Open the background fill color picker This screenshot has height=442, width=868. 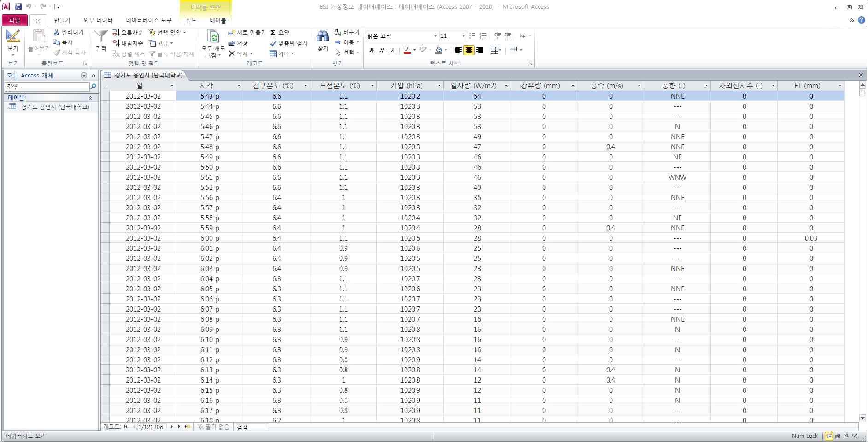coord(441,50)
